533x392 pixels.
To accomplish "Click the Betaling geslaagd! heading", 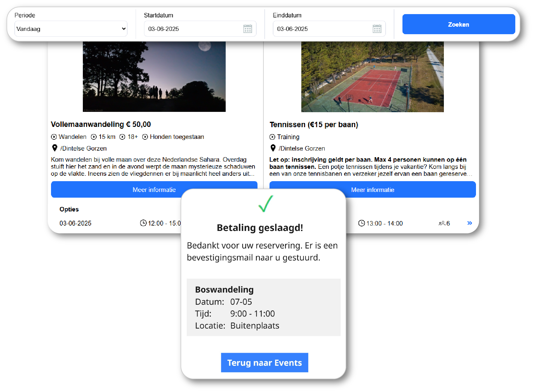I will coord(260,228).
